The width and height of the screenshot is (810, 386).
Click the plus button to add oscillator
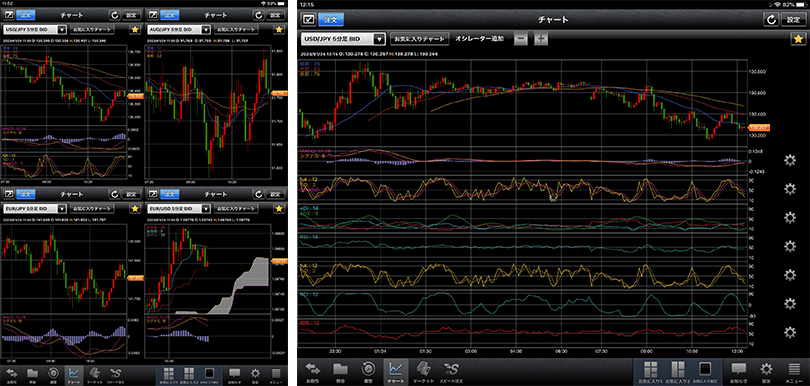point(540,39)
